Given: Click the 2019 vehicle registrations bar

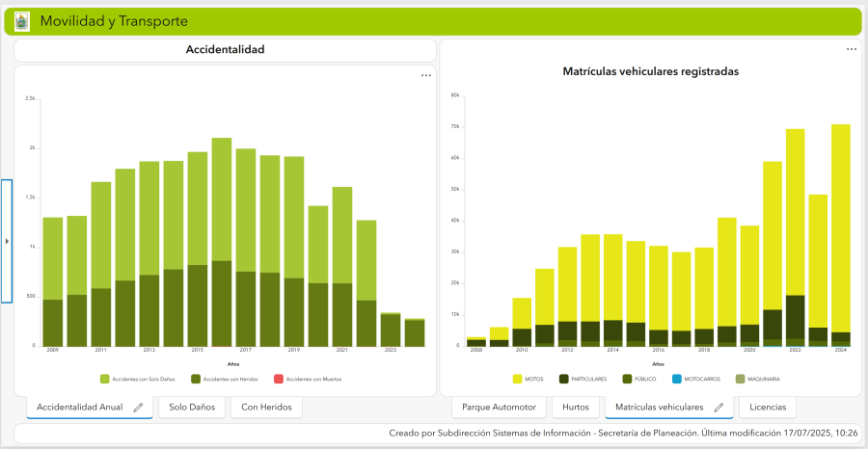Looking at the screenshot, I should (727, 282).
